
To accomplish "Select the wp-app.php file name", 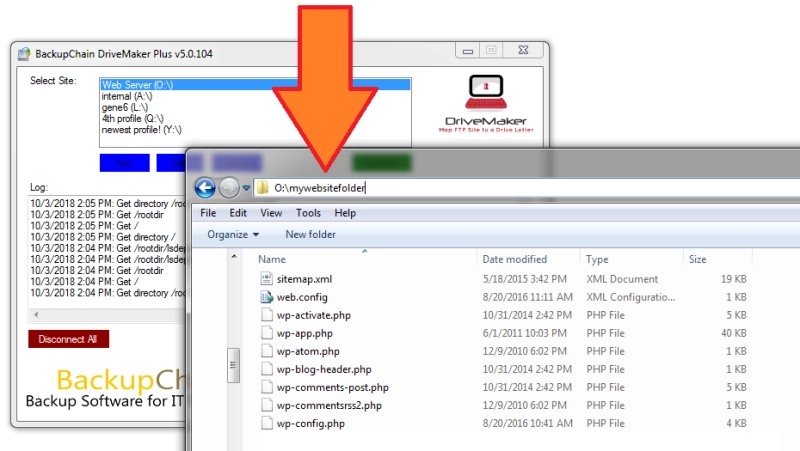I will coord(305,333).
